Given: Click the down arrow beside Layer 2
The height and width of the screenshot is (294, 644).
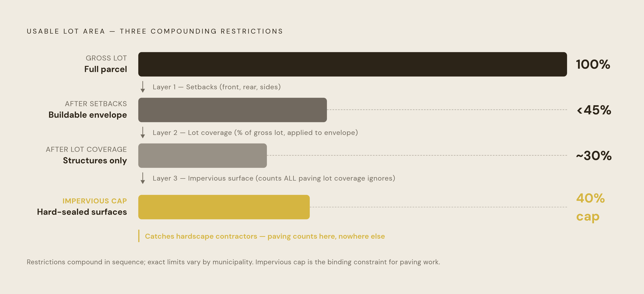Looking at the screenshot, I should pos(143,133).
